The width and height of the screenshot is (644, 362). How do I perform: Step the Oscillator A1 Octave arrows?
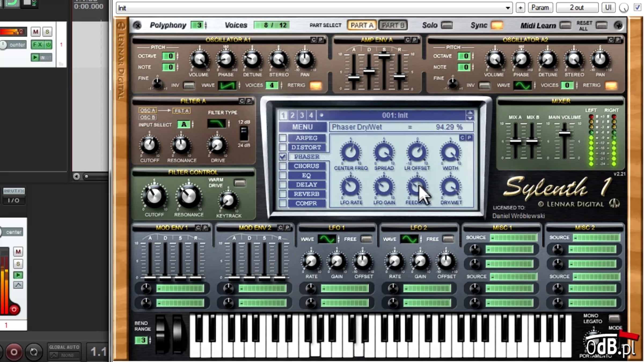point(177,56)
